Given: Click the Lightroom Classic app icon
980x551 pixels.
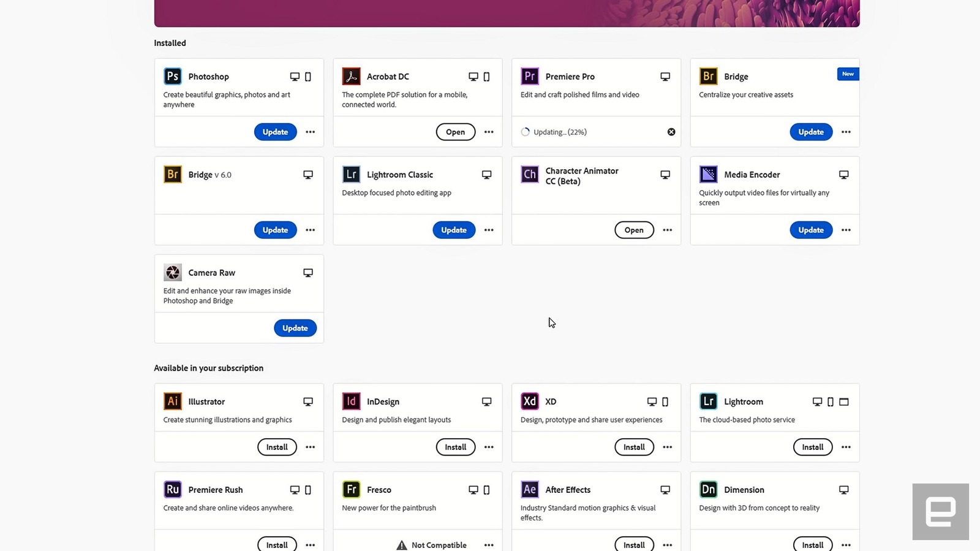Looking at the screenshot, I should pos(351,175).
